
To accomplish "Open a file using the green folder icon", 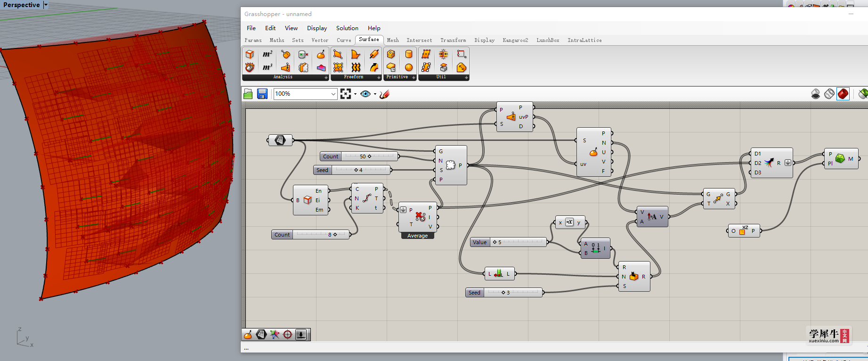I will point(248,94).
